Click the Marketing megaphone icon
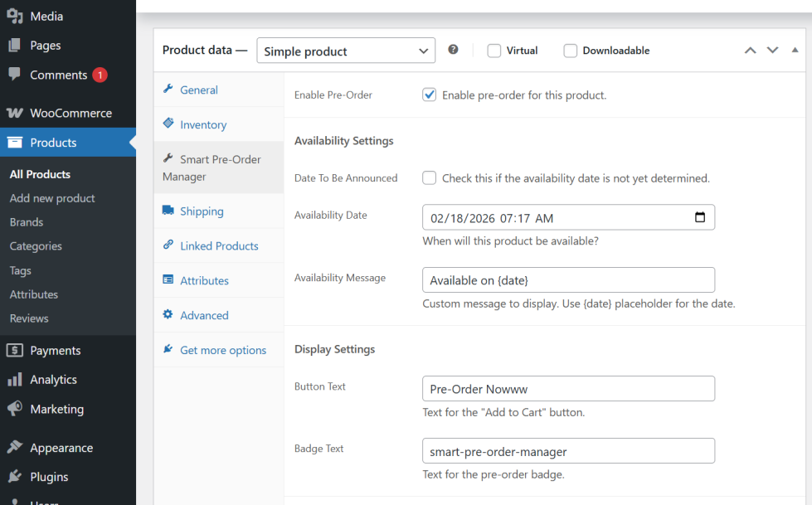This screenshot has height=505, width=812. coord(14,409)
